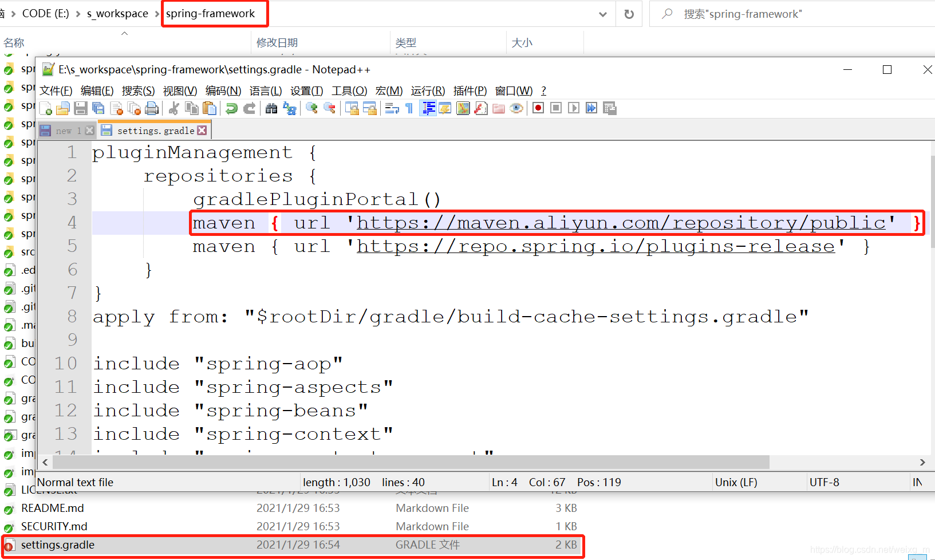Open the 插件(P) menu
The width and height of the screenshot is (935, 560).
click(x=470, y=91)
